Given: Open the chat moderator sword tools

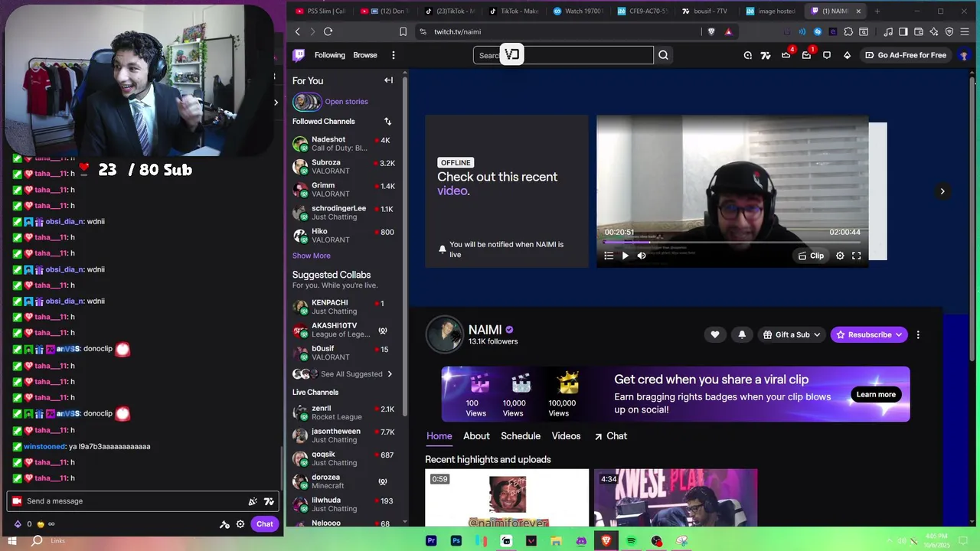Looking at the screenshot, I should (x=224, y=524).
